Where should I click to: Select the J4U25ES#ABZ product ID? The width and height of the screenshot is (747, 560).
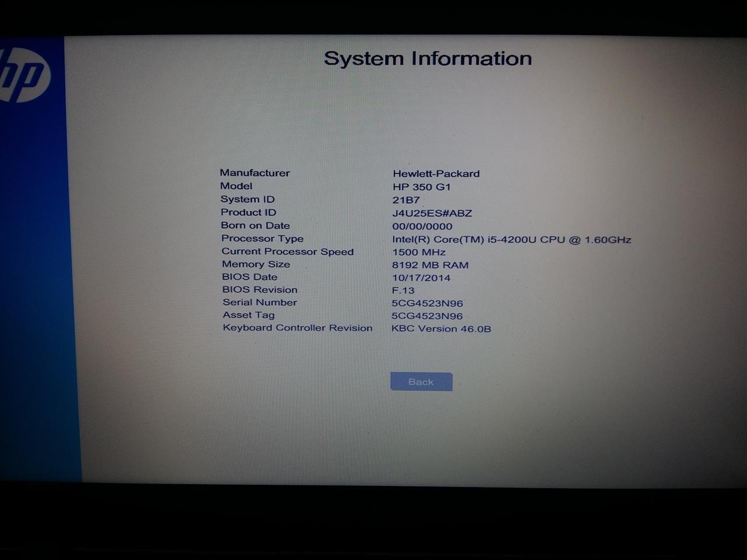pos(432,213)
